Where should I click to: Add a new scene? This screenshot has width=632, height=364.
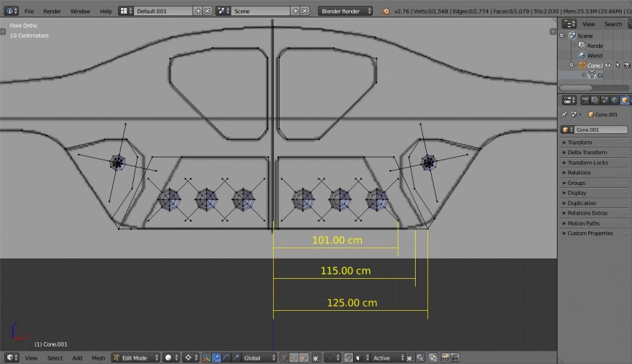296,11
